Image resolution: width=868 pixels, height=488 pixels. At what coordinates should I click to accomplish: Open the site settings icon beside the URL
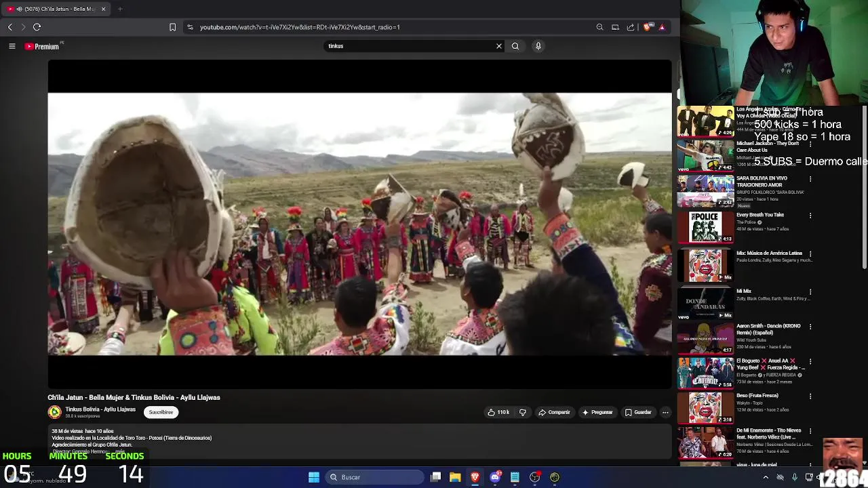(x=190, y=27)
